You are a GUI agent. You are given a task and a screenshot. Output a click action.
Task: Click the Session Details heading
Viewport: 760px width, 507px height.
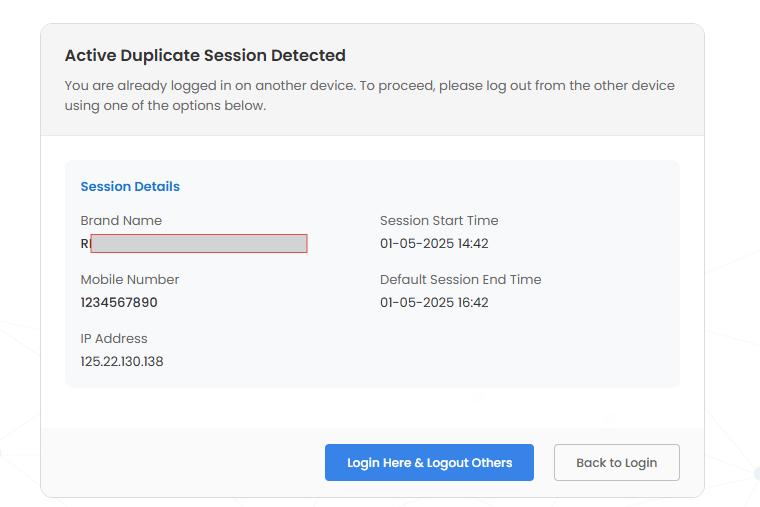pyautogui.click(x=130, y=187)
